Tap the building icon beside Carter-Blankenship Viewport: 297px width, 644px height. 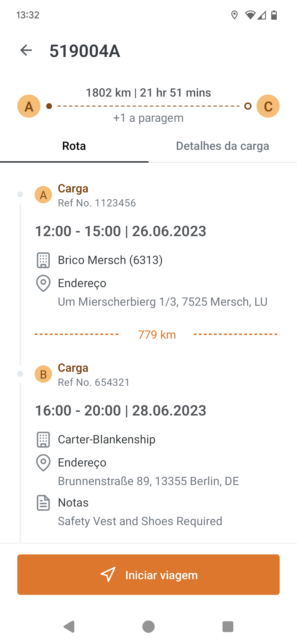43,439
